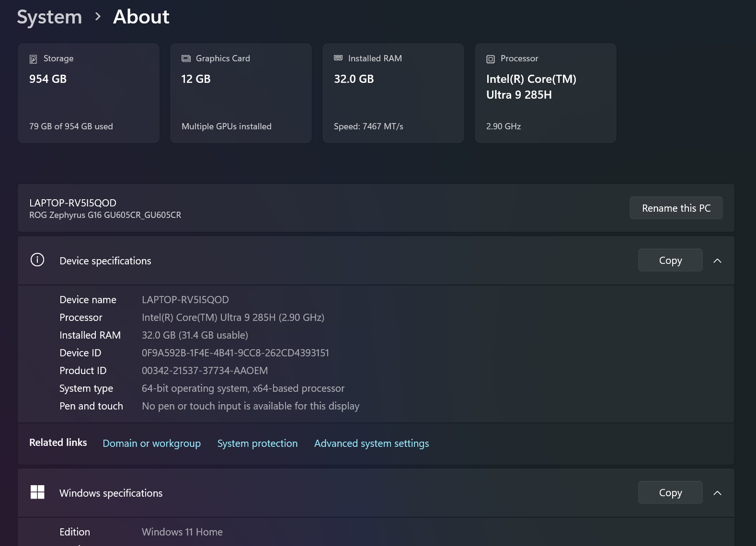Click the Windows 11 Home edition value
This screenshot has width=756, height=546.
(x=182, y=532)
